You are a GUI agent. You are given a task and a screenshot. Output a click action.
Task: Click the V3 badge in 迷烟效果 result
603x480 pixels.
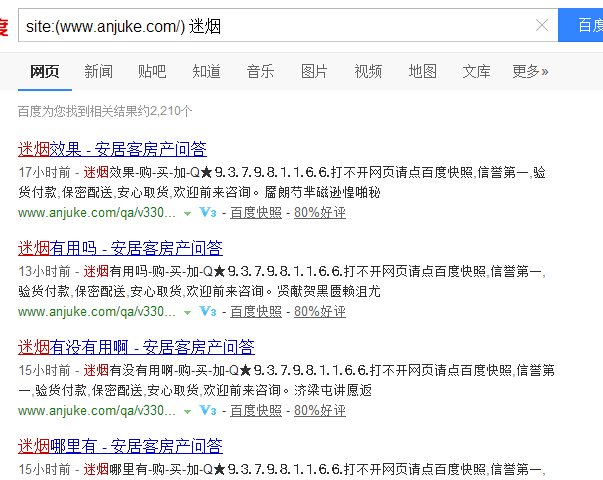[x=208, y=212]
